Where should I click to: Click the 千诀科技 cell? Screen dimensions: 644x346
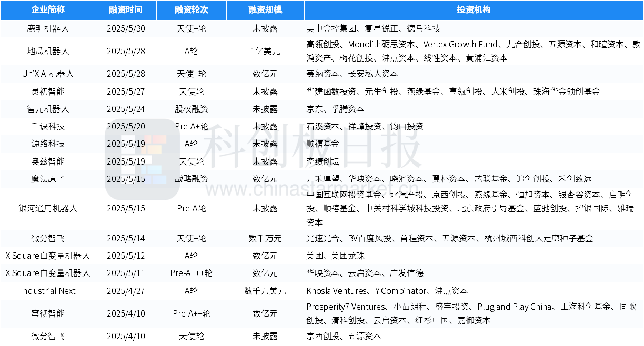(47, 126)
